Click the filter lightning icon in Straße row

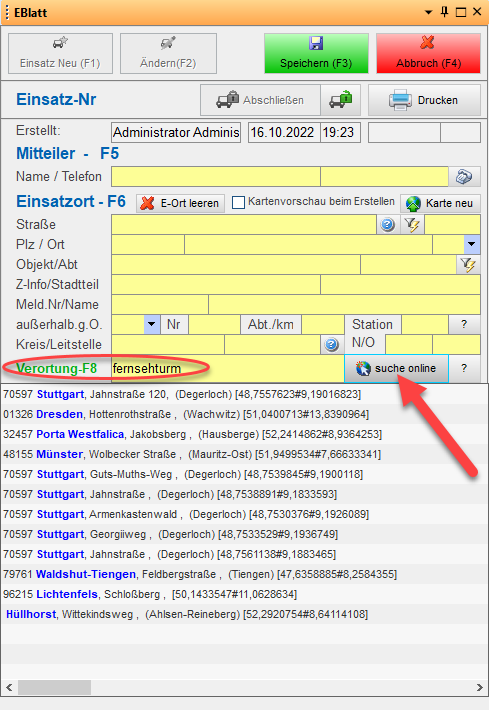[x=412, y=225]
